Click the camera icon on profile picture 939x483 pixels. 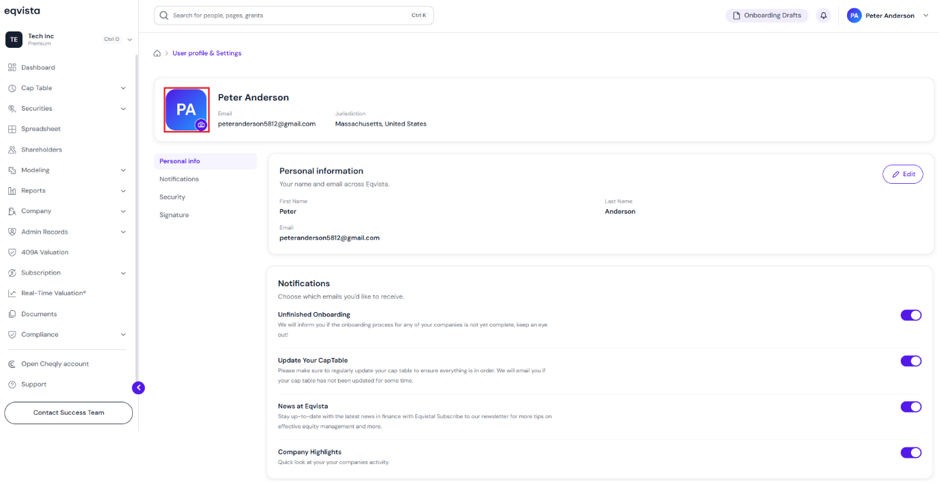pyautogui.click(x=201, y=124)
